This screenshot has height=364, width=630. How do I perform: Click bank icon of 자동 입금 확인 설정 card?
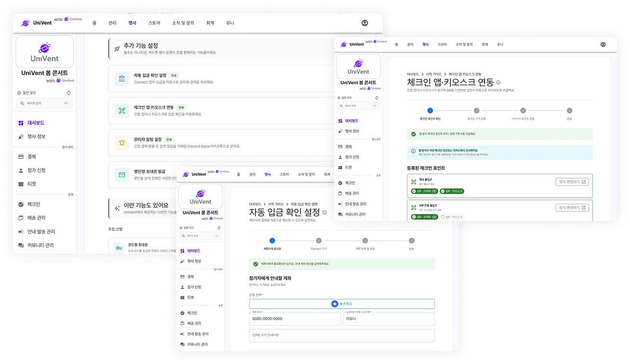click(x=122, y=78)
